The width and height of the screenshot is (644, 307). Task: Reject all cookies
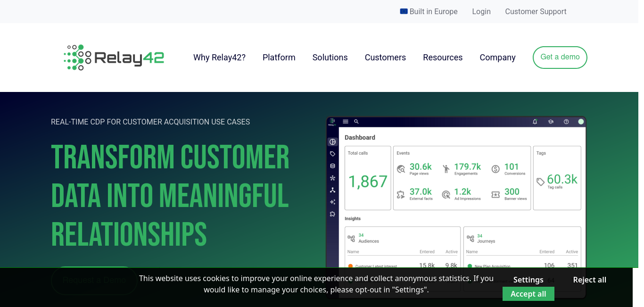click(589, 280)
